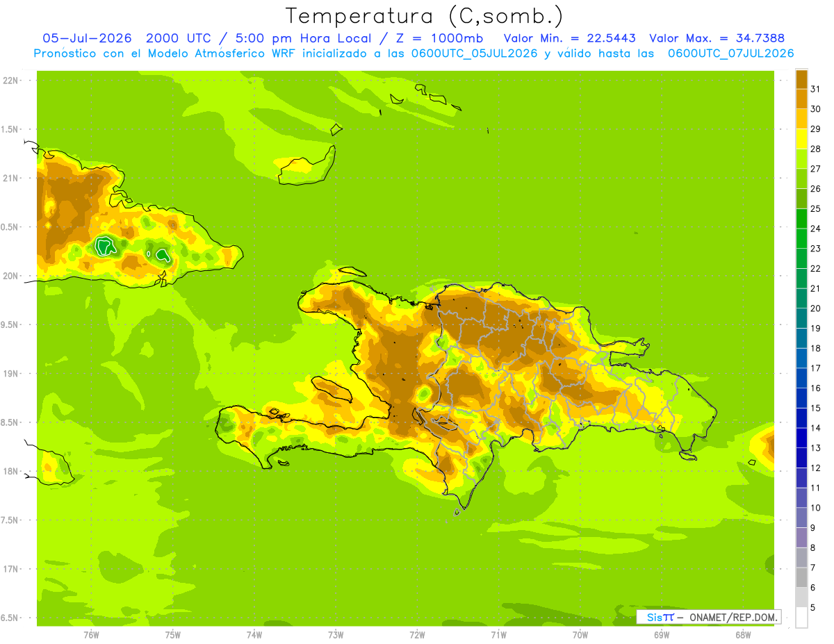Click the "21N" latitude label
This screenshot has width=834, height=644.
pyautogui.click(x=10, y=178)
